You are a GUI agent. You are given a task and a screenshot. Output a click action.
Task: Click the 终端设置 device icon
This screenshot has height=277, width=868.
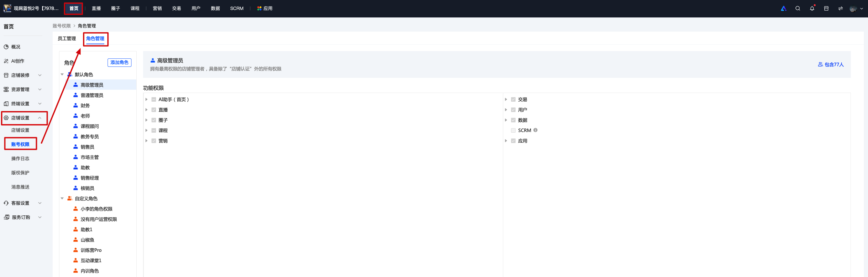tap(6, 104)
